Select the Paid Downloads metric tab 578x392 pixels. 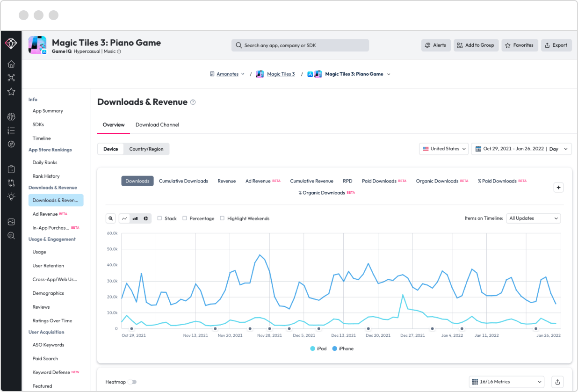pyautogui.click(x=384, y=181)
